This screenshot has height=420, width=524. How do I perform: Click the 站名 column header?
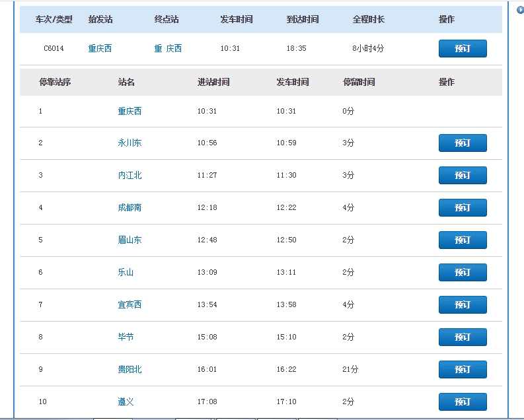click(126, 82)
